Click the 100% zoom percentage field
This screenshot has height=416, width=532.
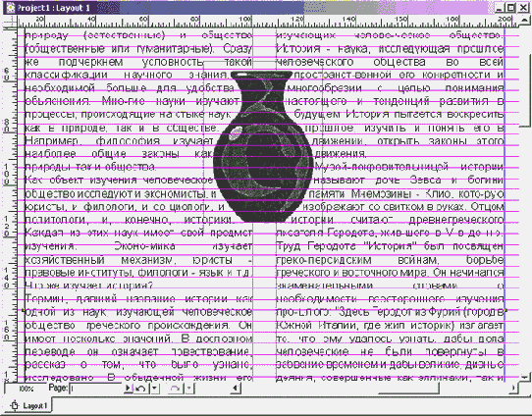point(26,389)
